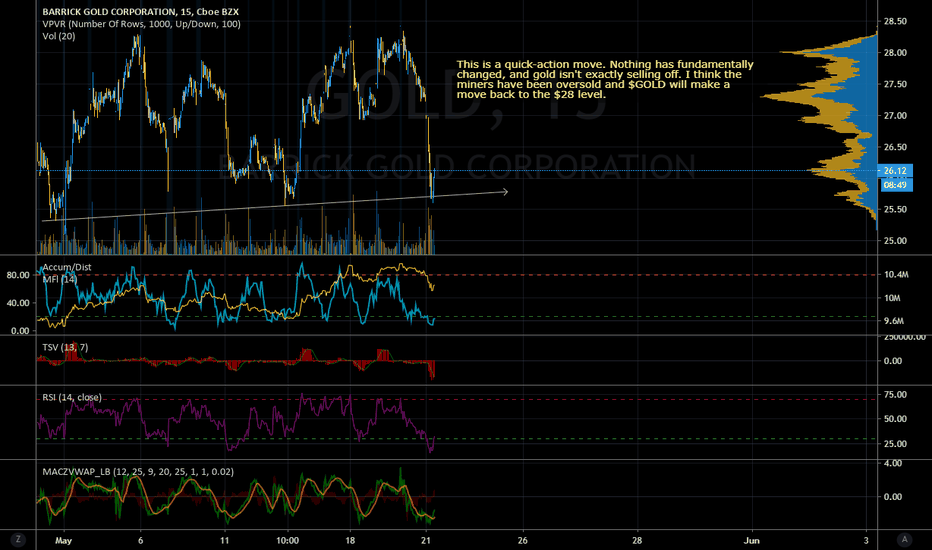The height and width of the screenshot is (550, 932).
Task: Click the RSI (14, close) indicator label
Action: point(72,397)
